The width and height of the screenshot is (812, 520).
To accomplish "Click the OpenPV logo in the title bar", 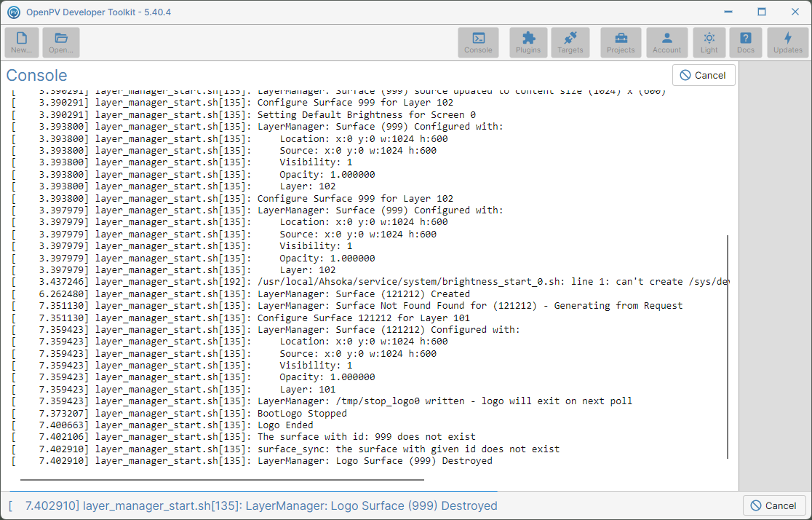I will (x=14, y=12).
